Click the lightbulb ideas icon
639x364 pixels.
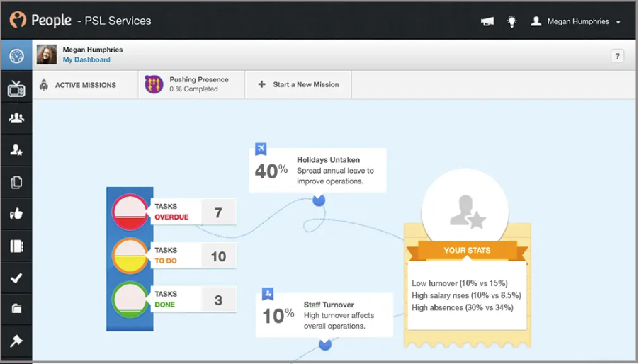tap(512, 21)
